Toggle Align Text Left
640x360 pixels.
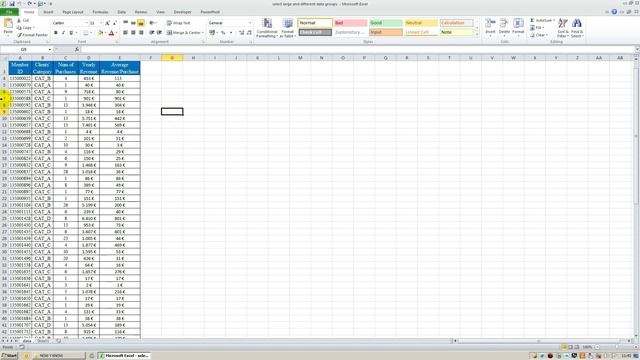(126, 33)
